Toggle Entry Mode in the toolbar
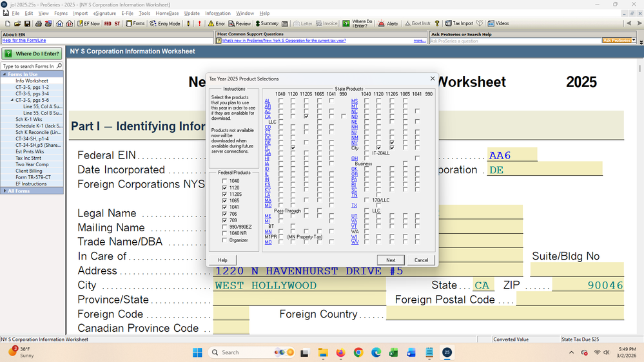644x362 pixels. 164,23
